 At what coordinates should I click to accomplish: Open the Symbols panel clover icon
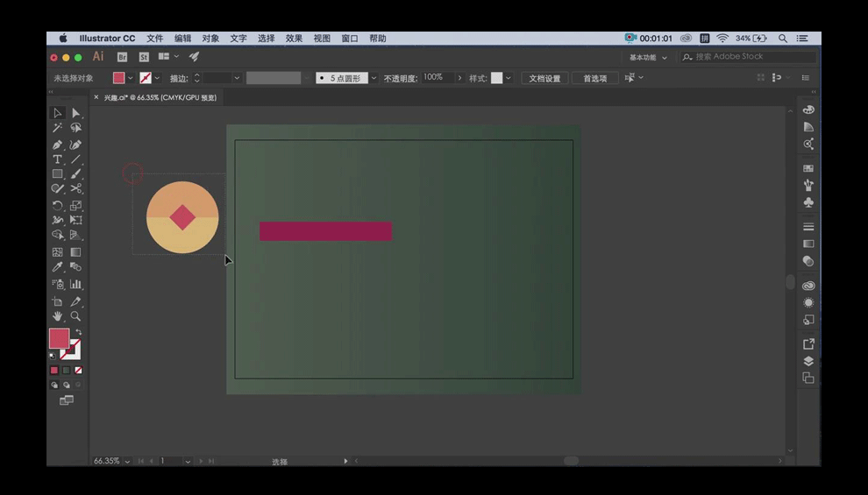808,202
